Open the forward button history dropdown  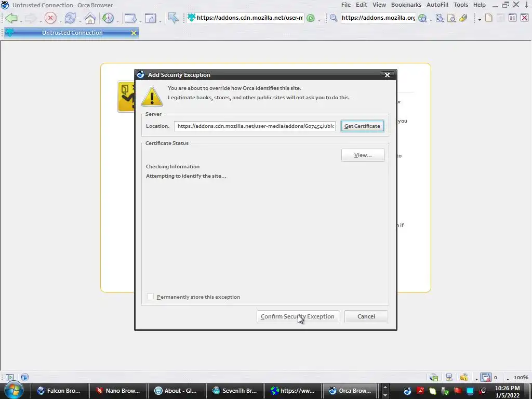41,21
